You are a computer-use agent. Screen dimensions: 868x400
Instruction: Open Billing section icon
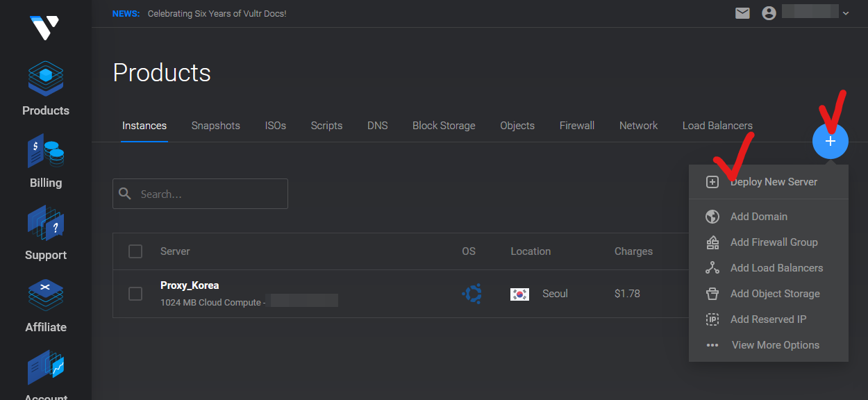[x=46, y=151]
